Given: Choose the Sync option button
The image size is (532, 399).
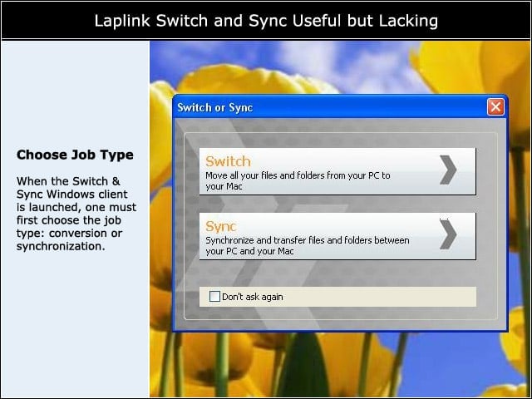Looking at the screenshot, I should pyautogui.click(x=337, y=236).
